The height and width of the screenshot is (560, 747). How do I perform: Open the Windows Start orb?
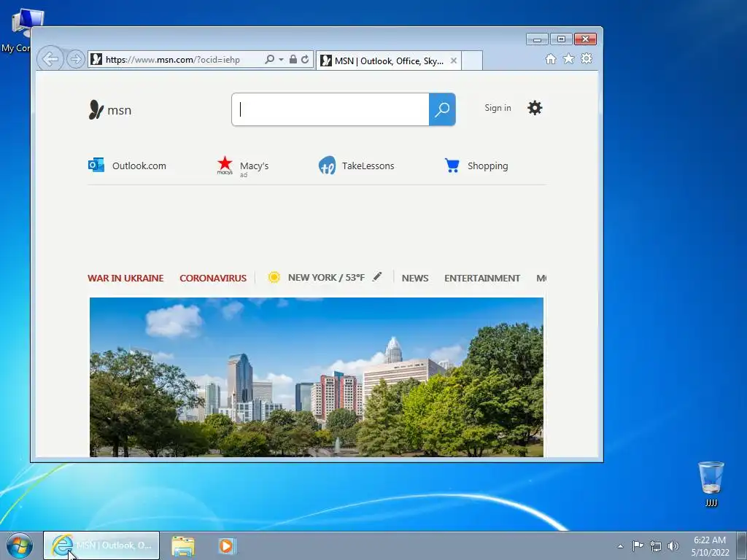click(x=19, y=545)
